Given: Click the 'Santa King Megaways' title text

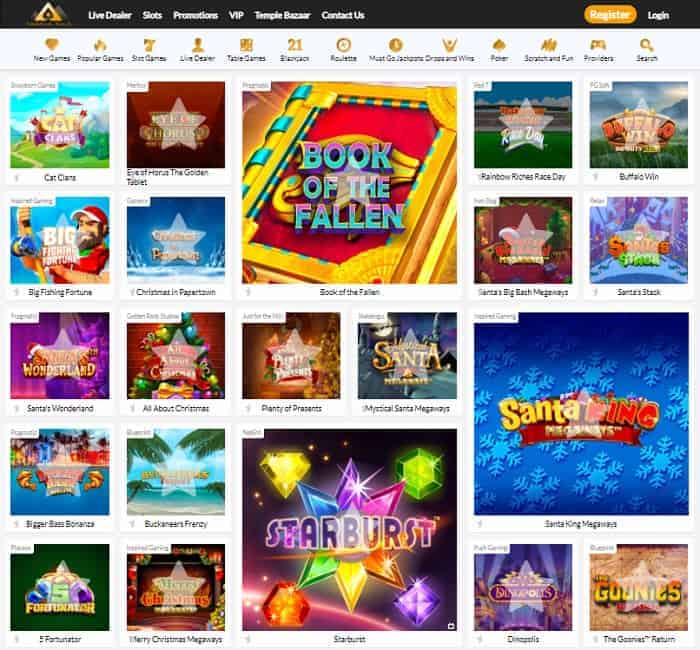Looking at the screenshot, I should [x=580, y=524].
